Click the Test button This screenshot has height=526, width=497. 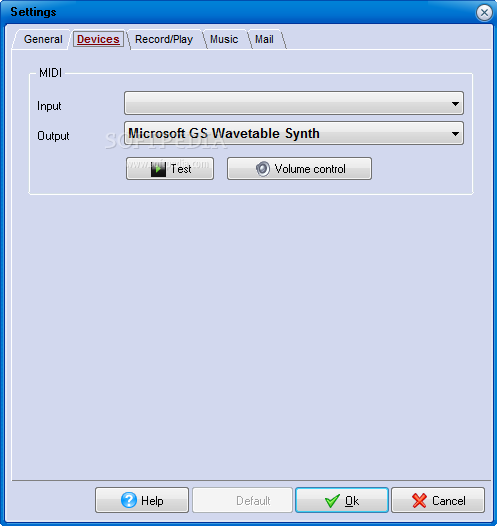pos(170,168)
